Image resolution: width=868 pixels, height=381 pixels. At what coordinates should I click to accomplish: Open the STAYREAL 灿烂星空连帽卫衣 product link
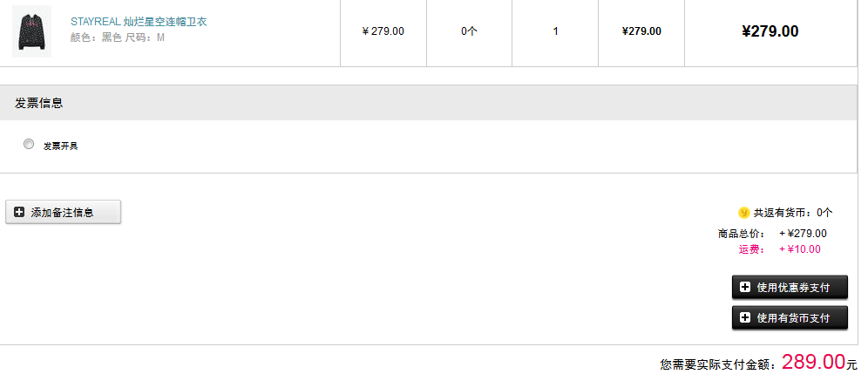(x=139, y=21)
